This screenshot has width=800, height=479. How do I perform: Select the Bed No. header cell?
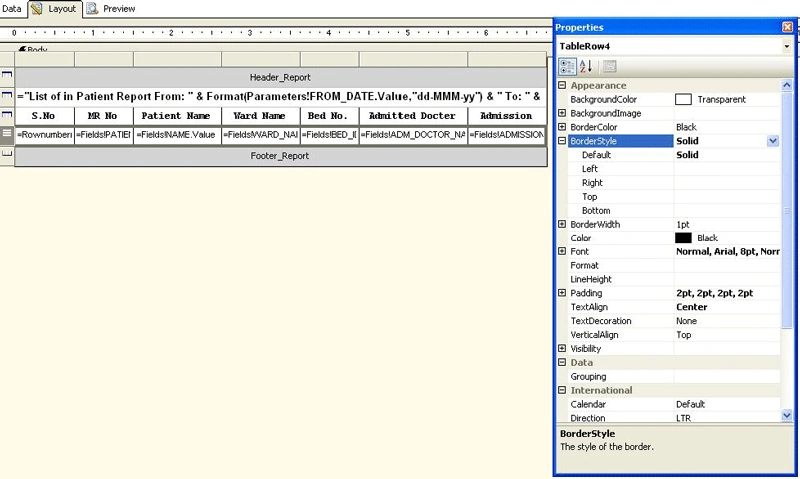click(x=329, y=116)
